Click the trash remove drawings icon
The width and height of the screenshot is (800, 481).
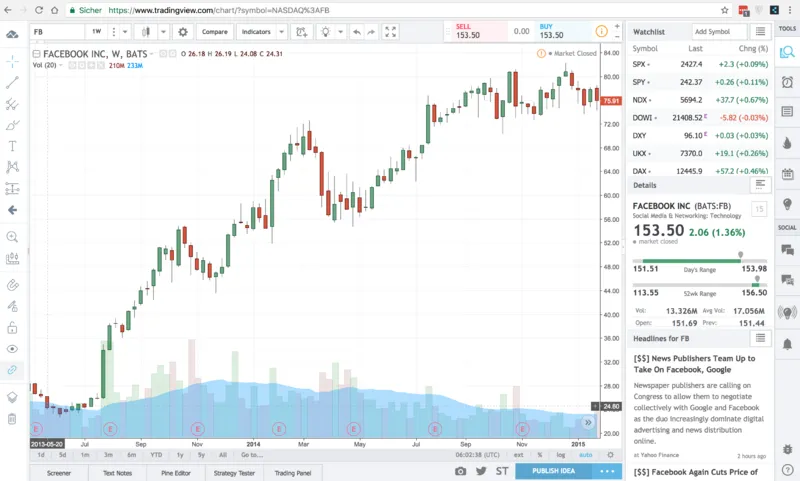coord(12,419)
